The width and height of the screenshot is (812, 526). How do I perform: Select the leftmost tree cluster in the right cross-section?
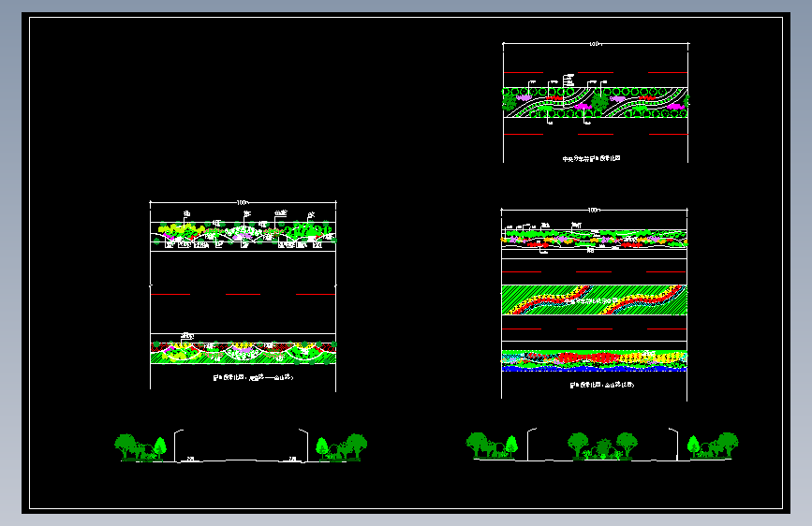(492, 446)
